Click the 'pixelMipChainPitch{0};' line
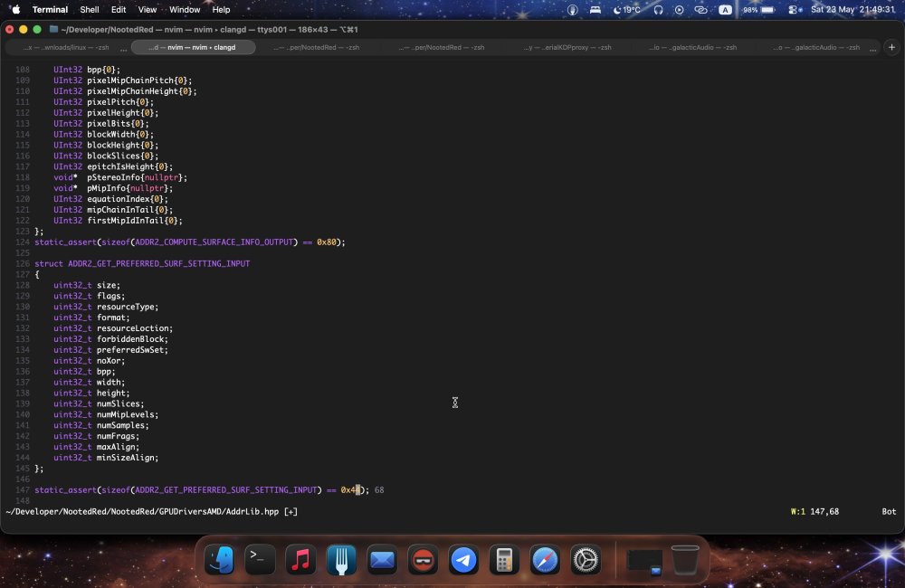The width and height of the screenshot is (905, 588). tap(122, 81)
